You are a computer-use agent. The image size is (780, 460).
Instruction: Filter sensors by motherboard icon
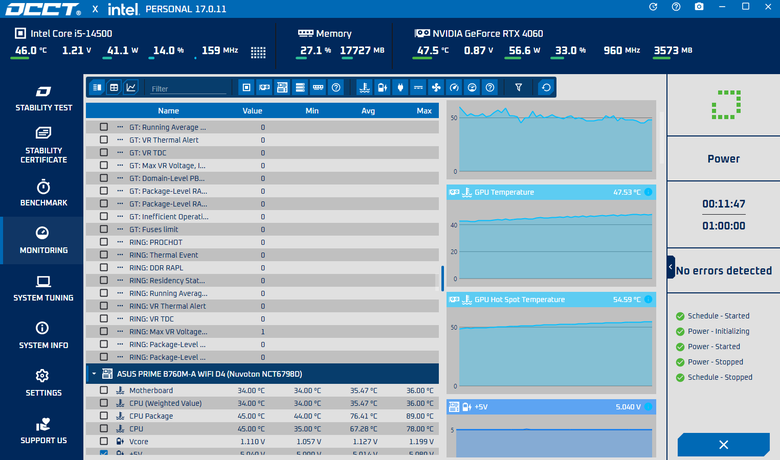[282, 88]
